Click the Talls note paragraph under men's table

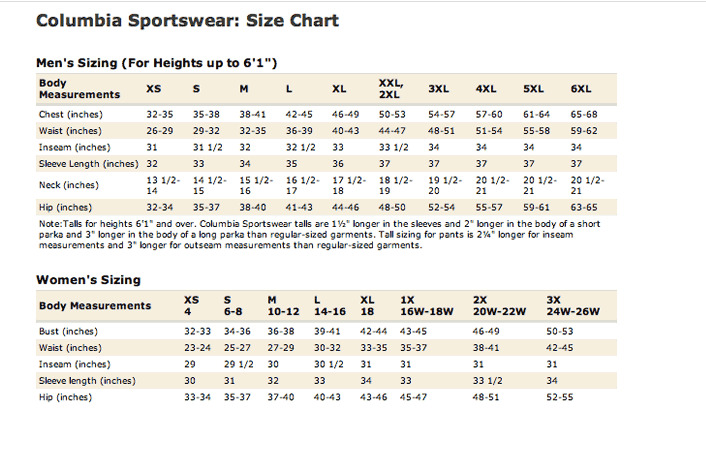pyautogui.click(x=319, y=235)
